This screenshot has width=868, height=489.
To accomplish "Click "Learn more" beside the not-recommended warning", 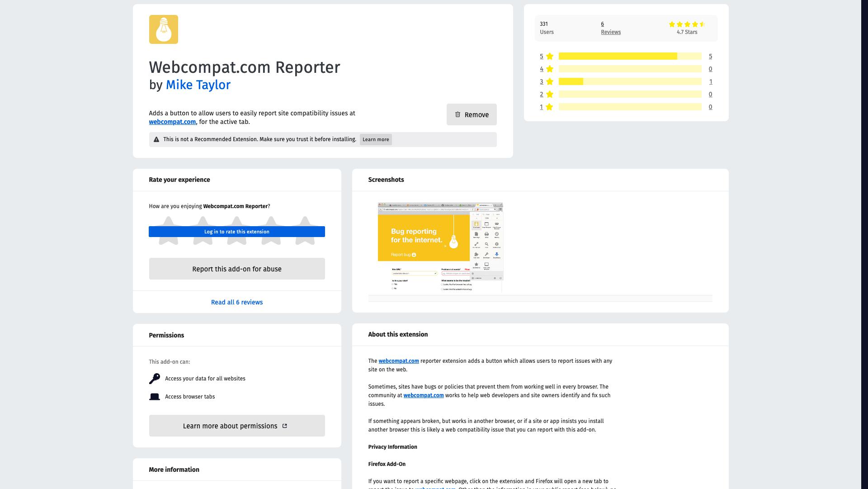I will (x=375, y=139).
